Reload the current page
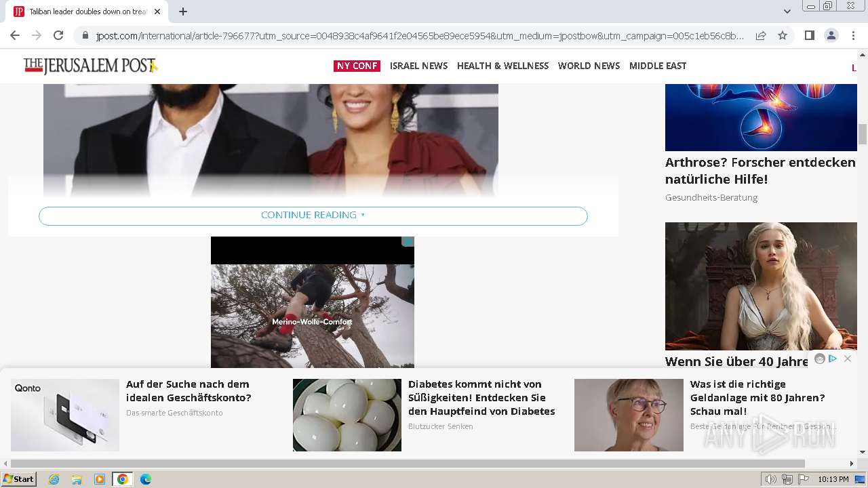The height and width of the screenshot is (488, 868). 58,35
